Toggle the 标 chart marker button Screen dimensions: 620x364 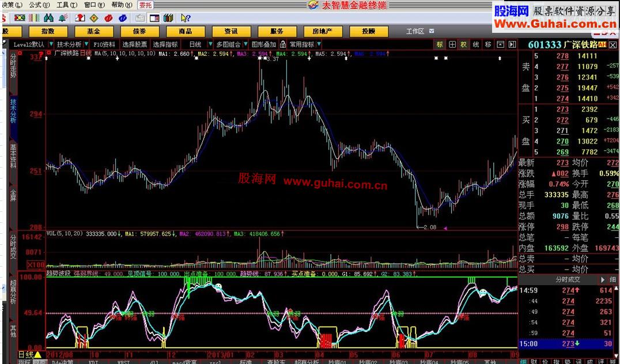tap(440, 45)
